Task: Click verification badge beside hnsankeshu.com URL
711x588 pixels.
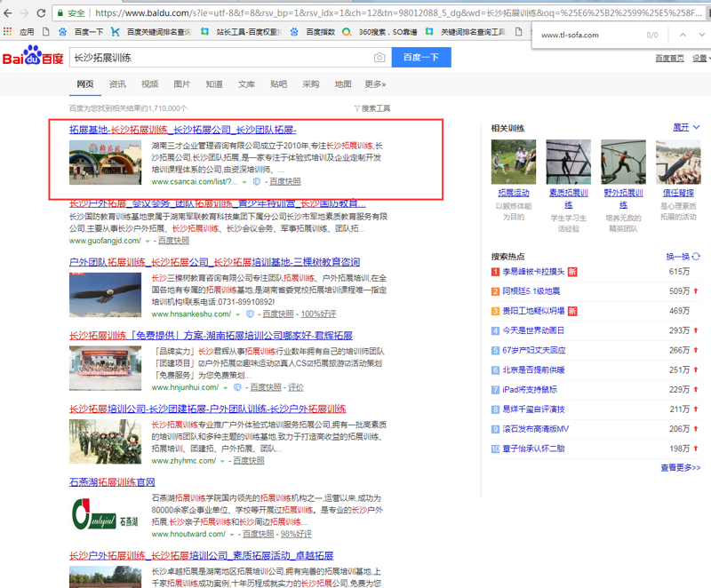Action: click(x=250, y=314)
